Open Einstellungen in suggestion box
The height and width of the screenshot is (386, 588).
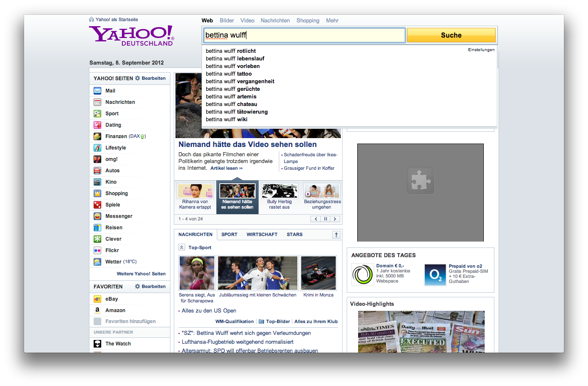[481, 50]
